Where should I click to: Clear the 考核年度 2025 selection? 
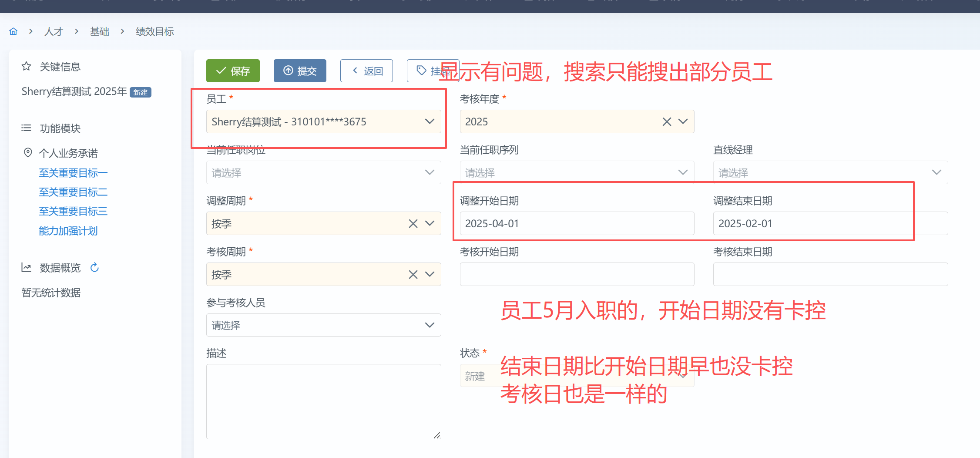666,122
